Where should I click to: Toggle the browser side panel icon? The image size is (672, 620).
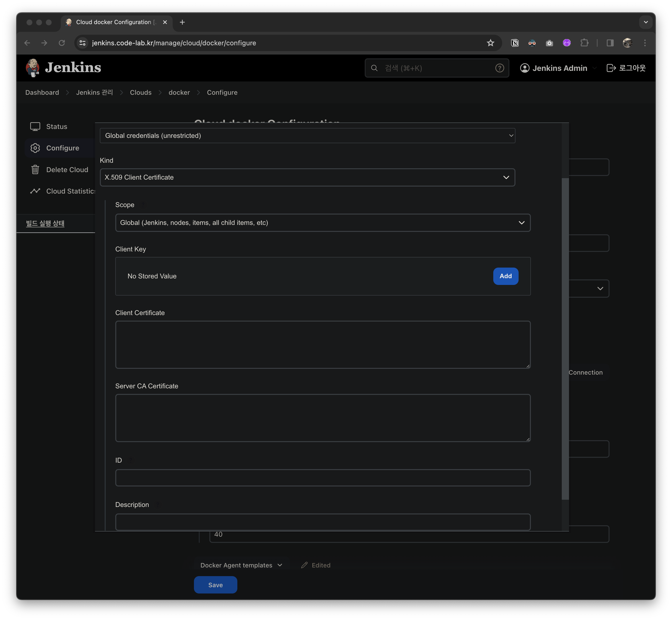tap(610, 43)
